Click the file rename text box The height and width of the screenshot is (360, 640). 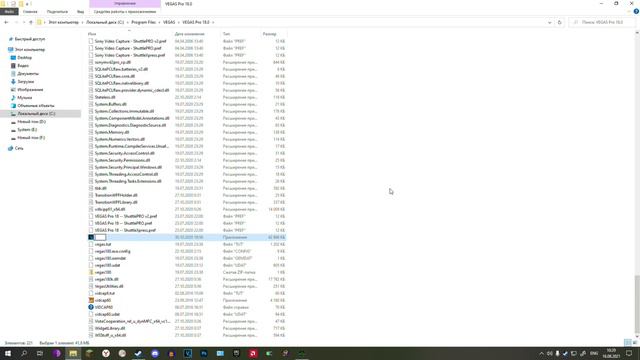(x=100, y=237)
